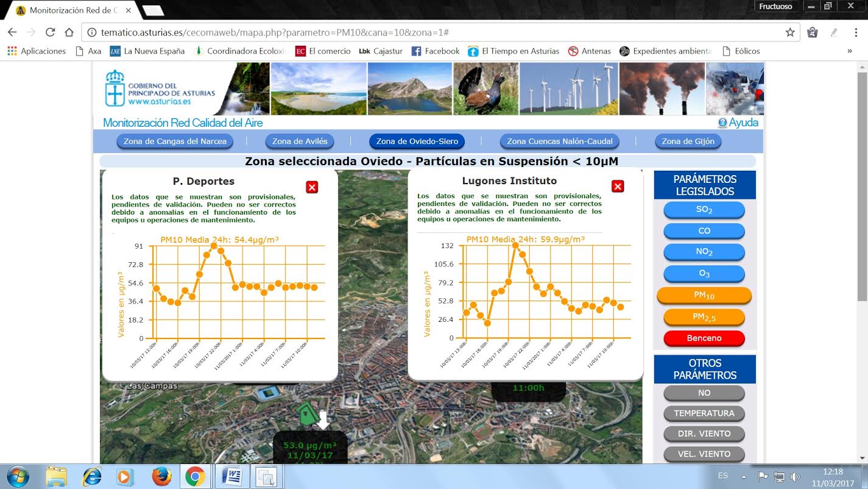Select Zona de Avilés tab
This screenshot has height=489, width=868.
(x=300, y=141)
